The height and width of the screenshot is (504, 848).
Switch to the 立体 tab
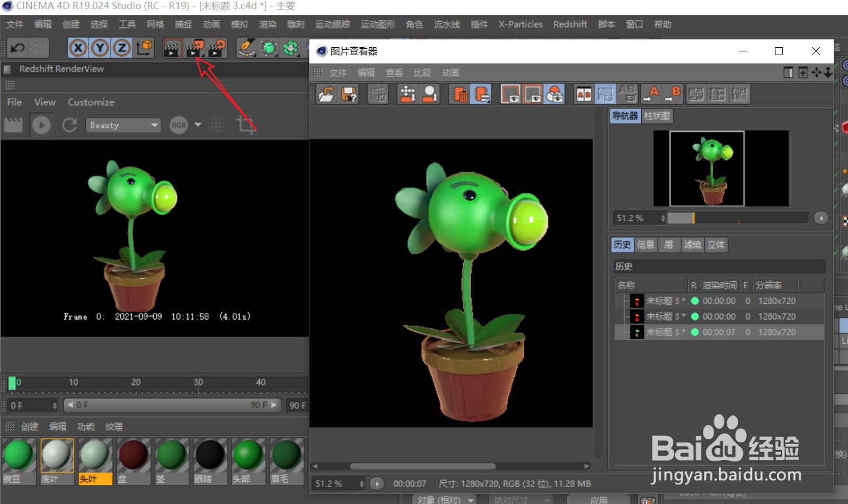pos(715,244)
